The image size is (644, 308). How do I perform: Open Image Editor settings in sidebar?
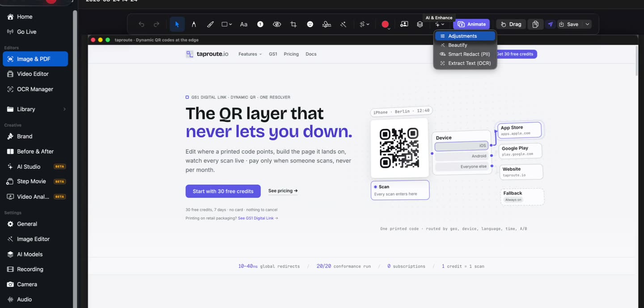tap(35, 239)
